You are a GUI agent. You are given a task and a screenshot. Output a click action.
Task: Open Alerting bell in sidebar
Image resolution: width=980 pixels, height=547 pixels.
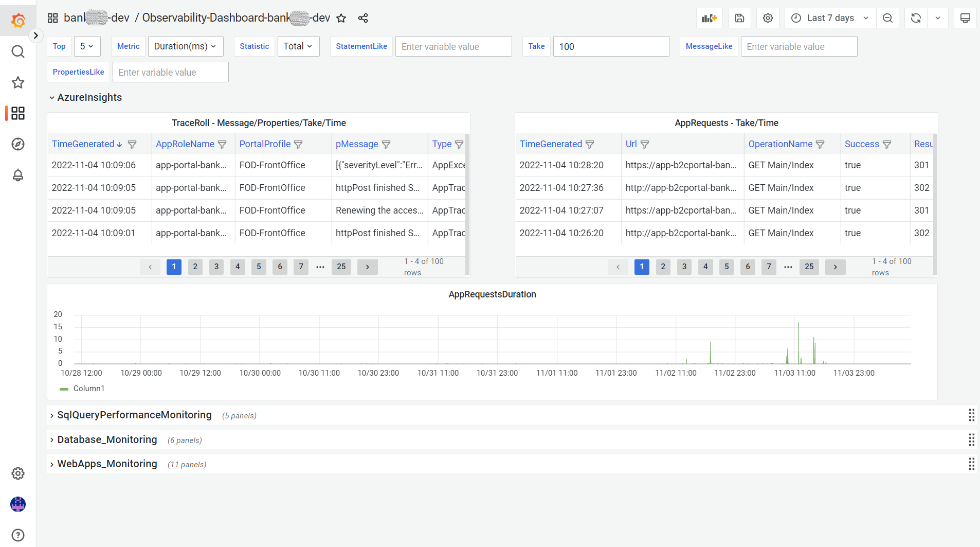click(18, 175)
